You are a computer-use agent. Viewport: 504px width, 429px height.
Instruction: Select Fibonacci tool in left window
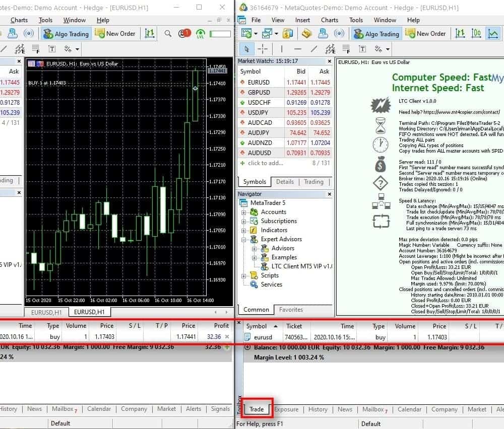[36, 49]
